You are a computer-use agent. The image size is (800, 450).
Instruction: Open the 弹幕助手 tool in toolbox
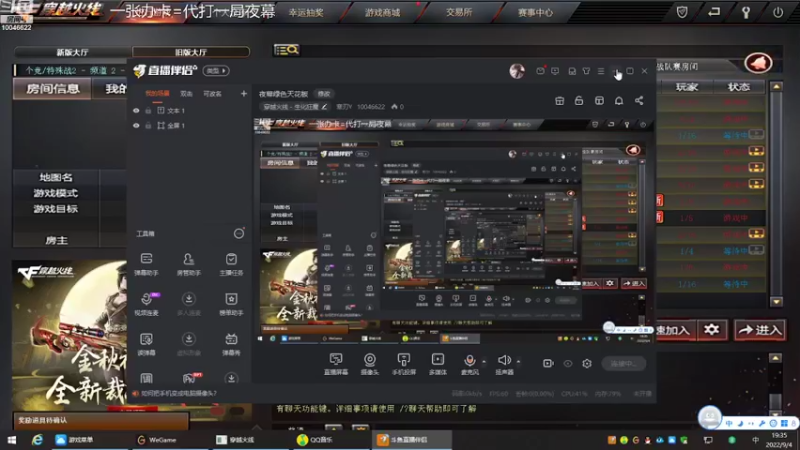tap(146, 264)
